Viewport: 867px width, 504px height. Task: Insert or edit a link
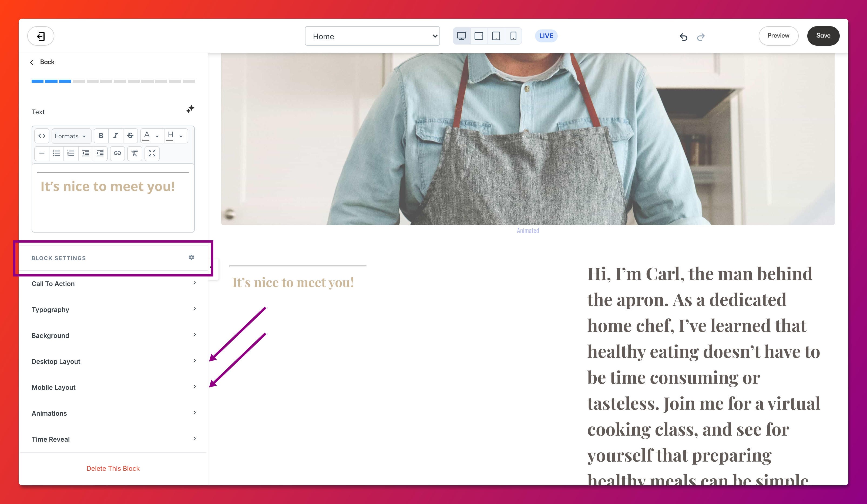(117, 153)
